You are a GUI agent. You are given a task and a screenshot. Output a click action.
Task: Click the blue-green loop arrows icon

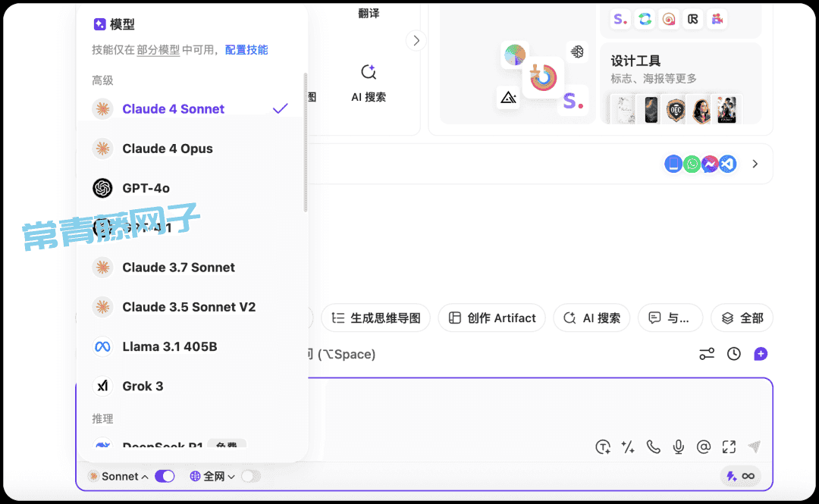(645, 19)
